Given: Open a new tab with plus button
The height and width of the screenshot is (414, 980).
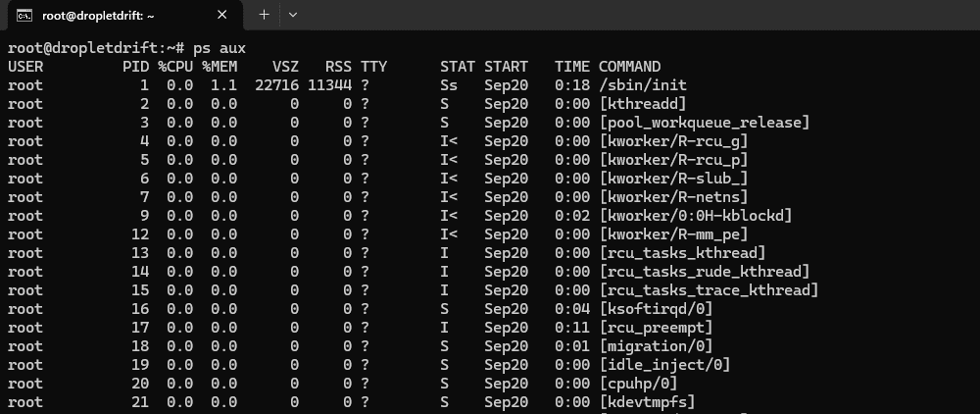Looking at the screenshot, I should pyautogui.click(x=264, y=15).
